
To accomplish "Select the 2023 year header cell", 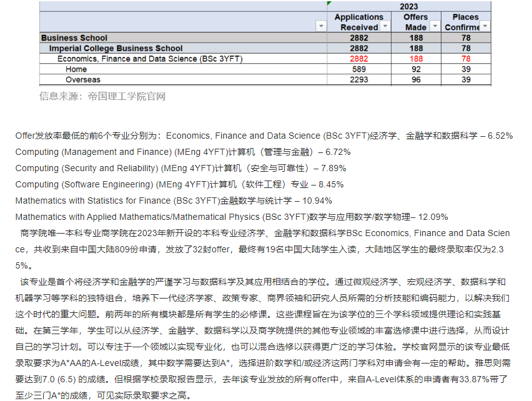I will click(409, 6).
